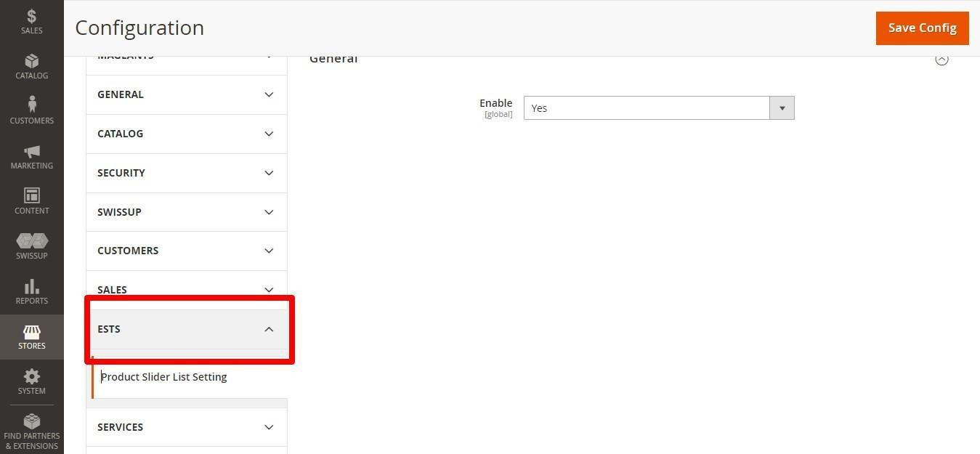Open the System gear icon menu
Image resolution: width=980 pixels, height=454 pixels.
coord(31,381)
